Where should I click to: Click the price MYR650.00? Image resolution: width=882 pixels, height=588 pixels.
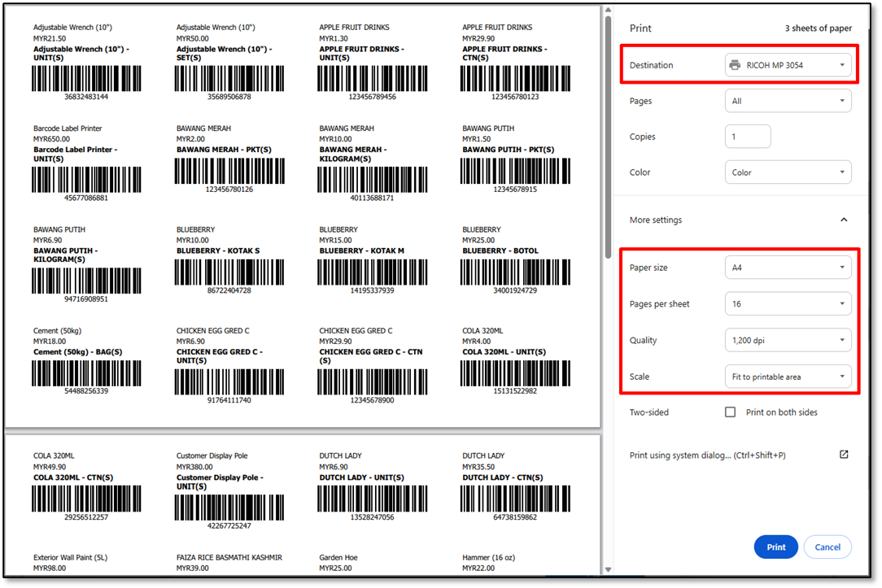click(x=52, y=139)
